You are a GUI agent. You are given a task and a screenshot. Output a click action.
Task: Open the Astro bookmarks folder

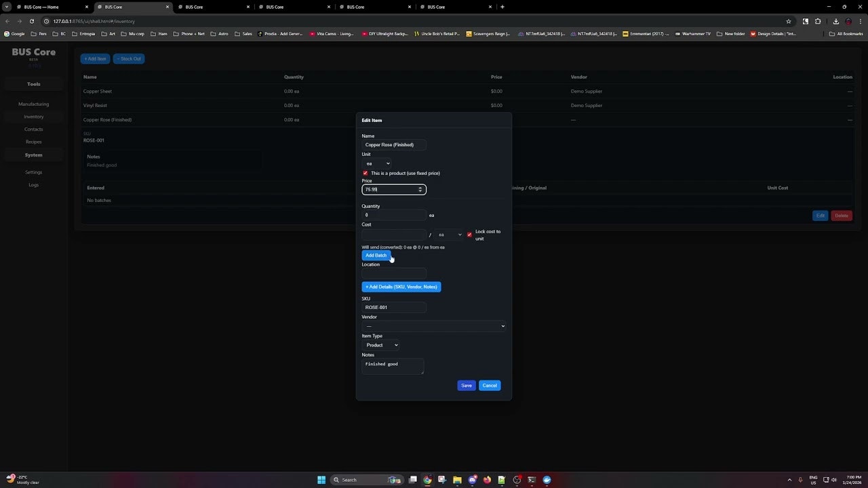pyautogui.click(x=219, y=34)
